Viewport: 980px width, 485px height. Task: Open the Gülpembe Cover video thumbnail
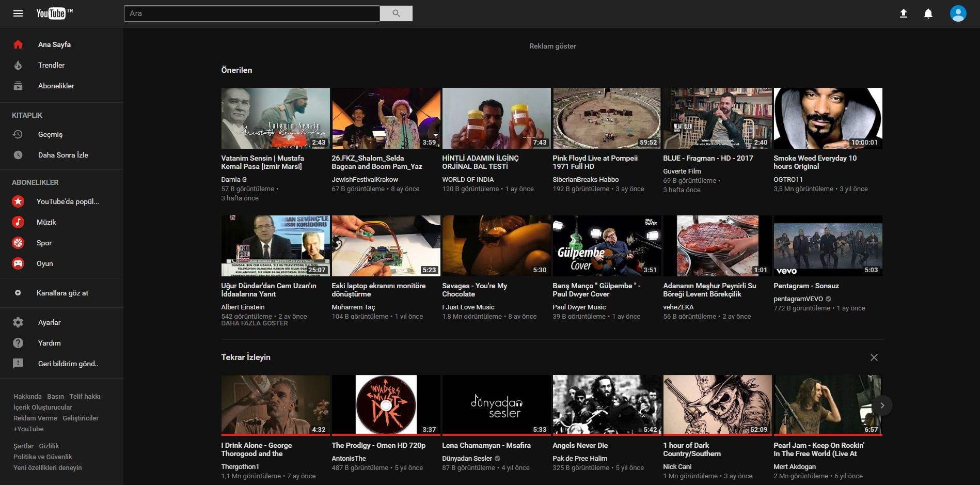(x=607, y=246)
